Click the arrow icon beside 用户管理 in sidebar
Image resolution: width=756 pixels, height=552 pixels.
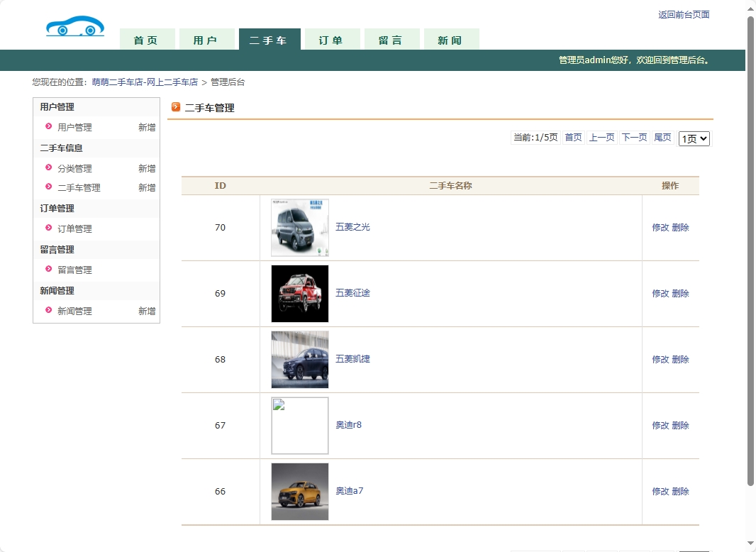click(48, 128)
